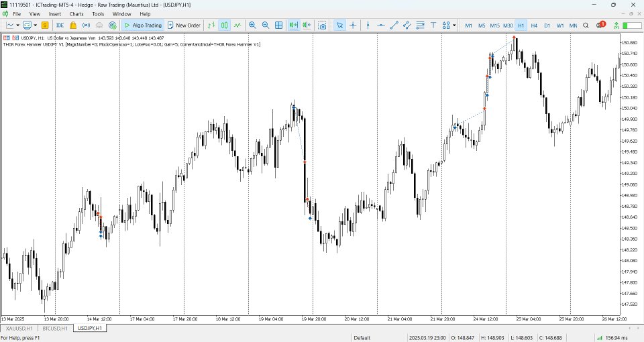
Task: Expand the new chart dropdown arrow
Action: (17, 25)
